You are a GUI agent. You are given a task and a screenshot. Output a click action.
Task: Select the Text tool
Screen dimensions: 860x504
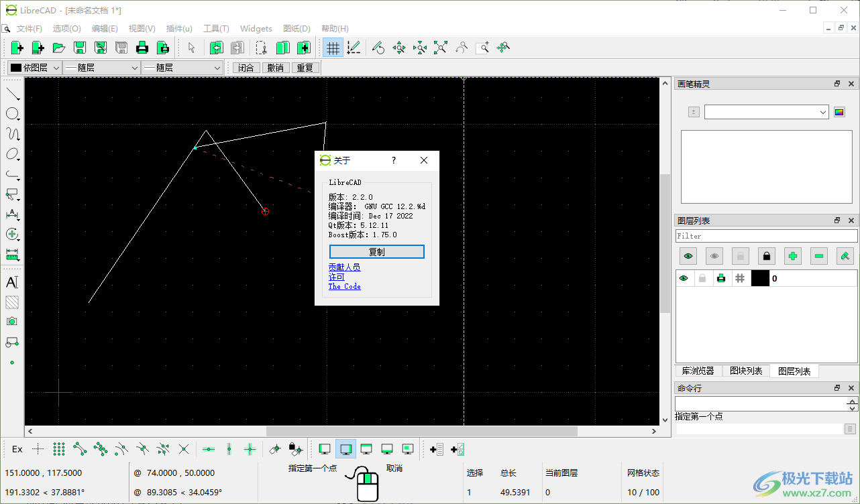pyautogui.click(x=12, y=282)
